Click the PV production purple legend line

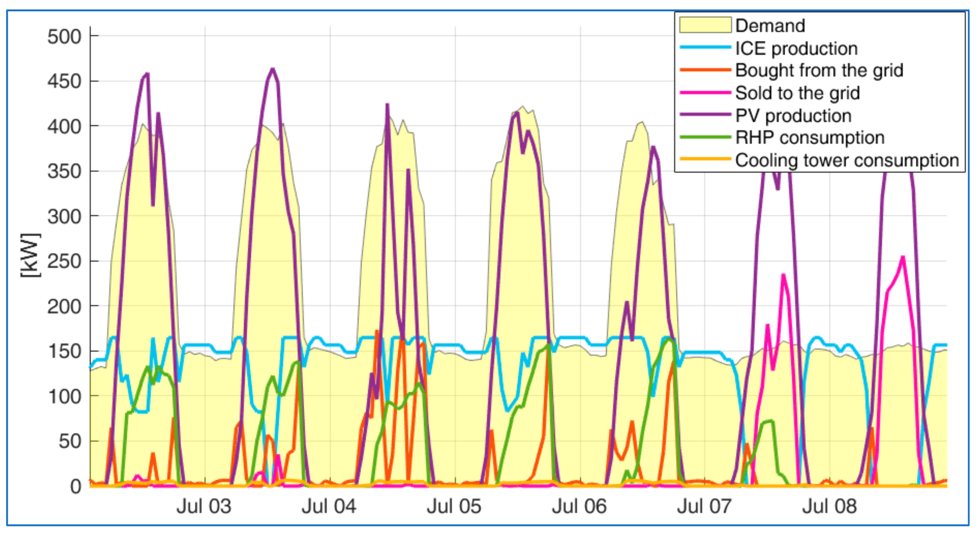[x=705, y=114]
